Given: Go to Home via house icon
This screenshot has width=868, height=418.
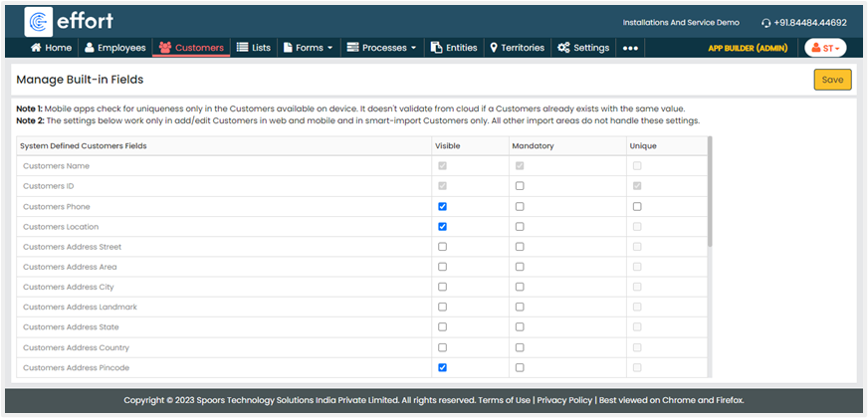Looking at the screenshot, I should click(x=37, y=48).
